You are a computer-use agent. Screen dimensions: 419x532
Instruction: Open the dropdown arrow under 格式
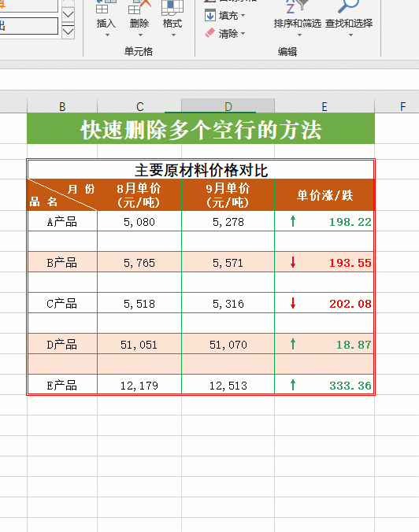(x=173, y=35)
